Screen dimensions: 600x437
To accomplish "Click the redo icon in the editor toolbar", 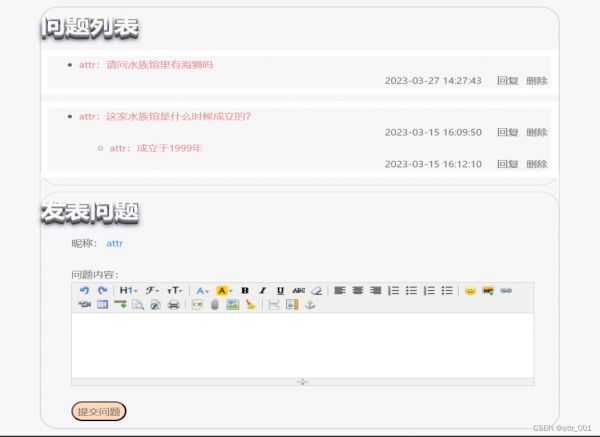I will [102, 291].
